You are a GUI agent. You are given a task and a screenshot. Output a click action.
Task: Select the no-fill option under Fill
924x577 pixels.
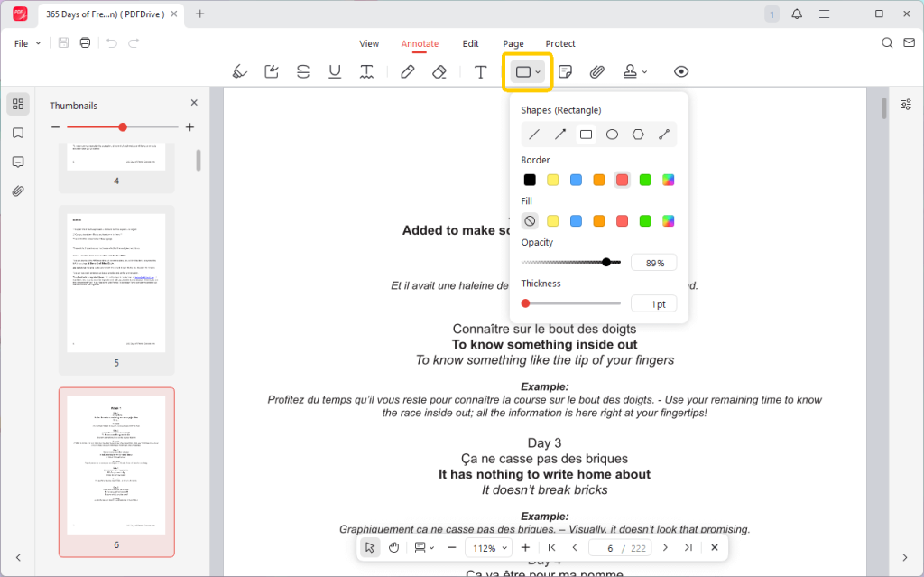pos(530,220)
